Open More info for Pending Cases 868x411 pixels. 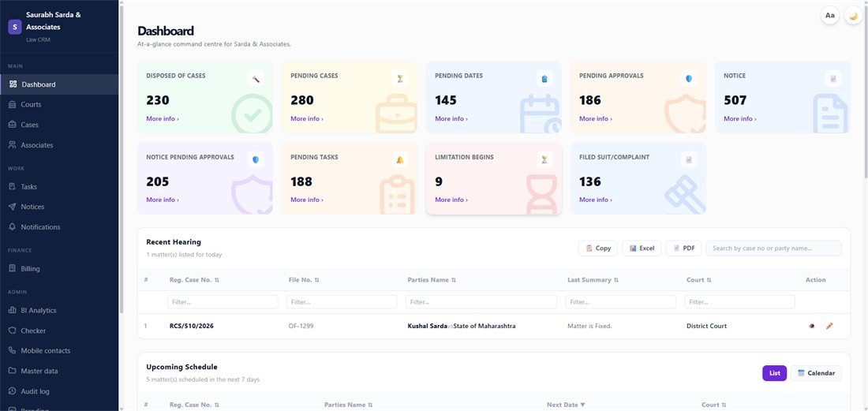[307, 119]
